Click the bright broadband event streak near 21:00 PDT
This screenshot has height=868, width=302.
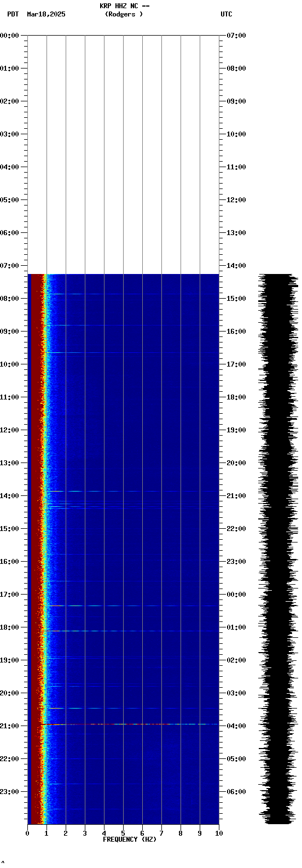tap(130, 724)
